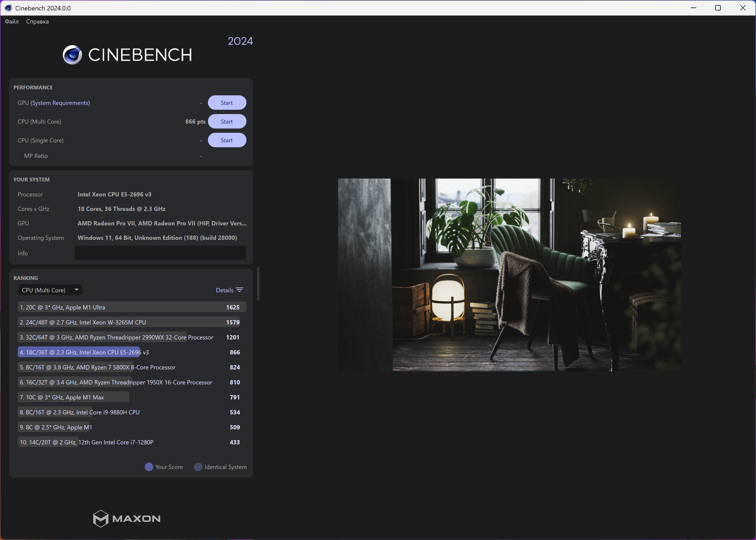
Task: Click the Cinebench logo sphere icon
Action: [x=72, y=55]
